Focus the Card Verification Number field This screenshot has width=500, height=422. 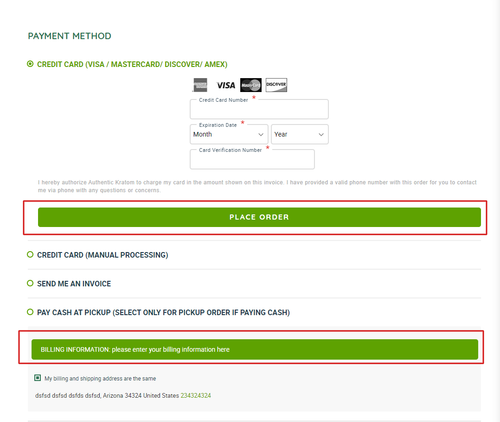pos(252,159)
